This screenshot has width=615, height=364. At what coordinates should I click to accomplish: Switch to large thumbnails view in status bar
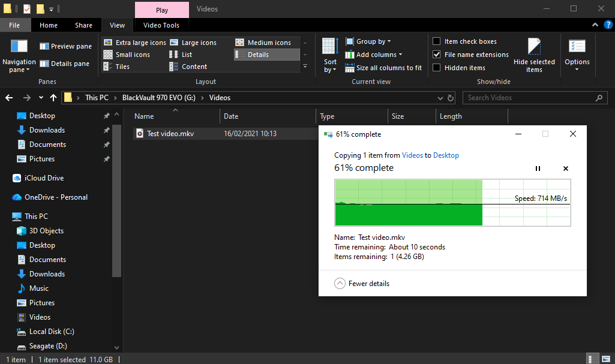607,359
